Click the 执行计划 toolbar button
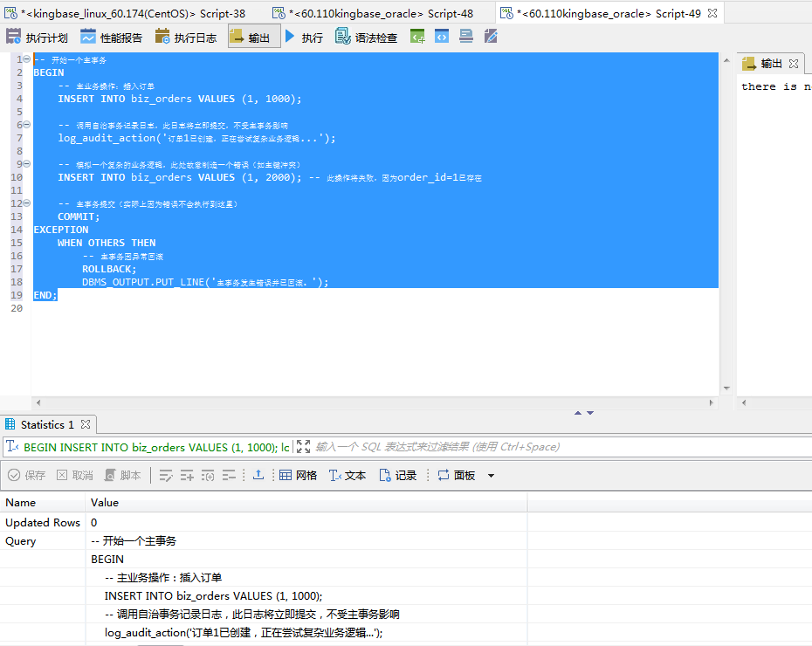Screen dimensions: 812x646 37,38
